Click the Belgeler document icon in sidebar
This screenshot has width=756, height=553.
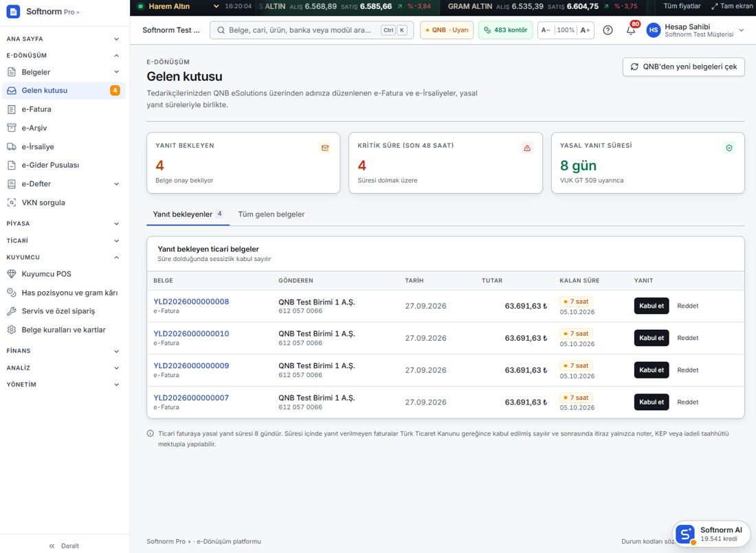point(12,72)
